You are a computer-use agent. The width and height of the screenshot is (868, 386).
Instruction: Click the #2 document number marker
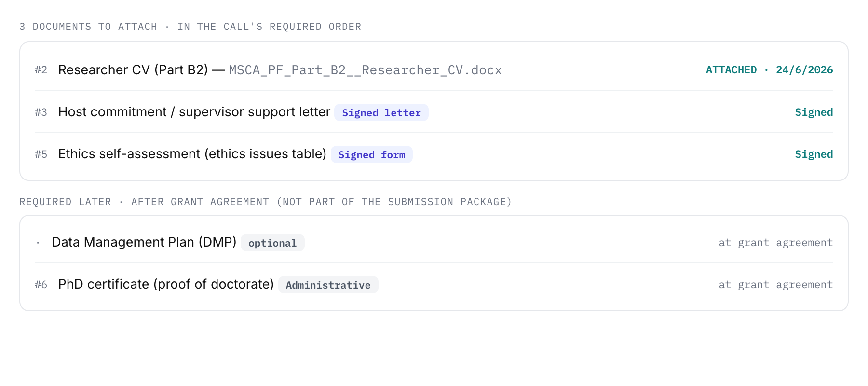tap(41, 70)
